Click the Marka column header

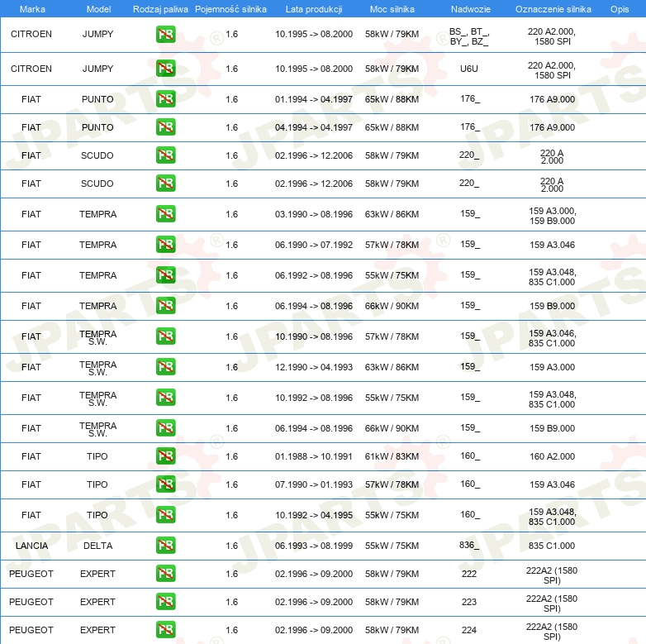point(31,9)
